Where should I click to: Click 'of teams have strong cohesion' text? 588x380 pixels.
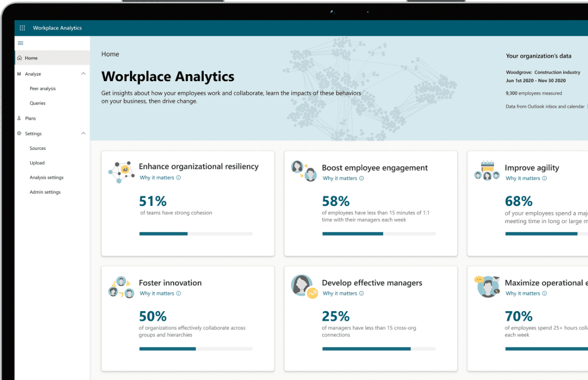coord(176,213)
